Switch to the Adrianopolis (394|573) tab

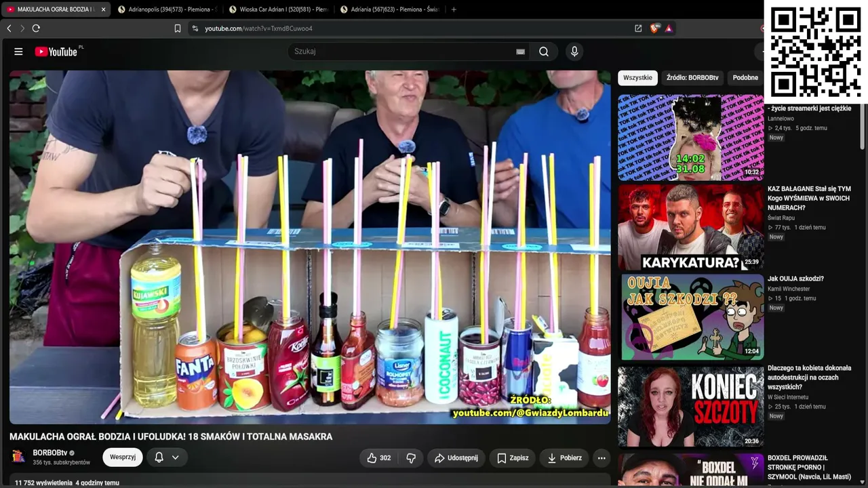(x=167, y=9)
